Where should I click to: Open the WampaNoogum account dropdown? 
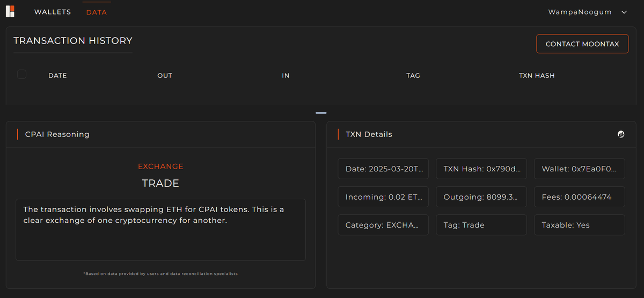click(x=588, y=12)
